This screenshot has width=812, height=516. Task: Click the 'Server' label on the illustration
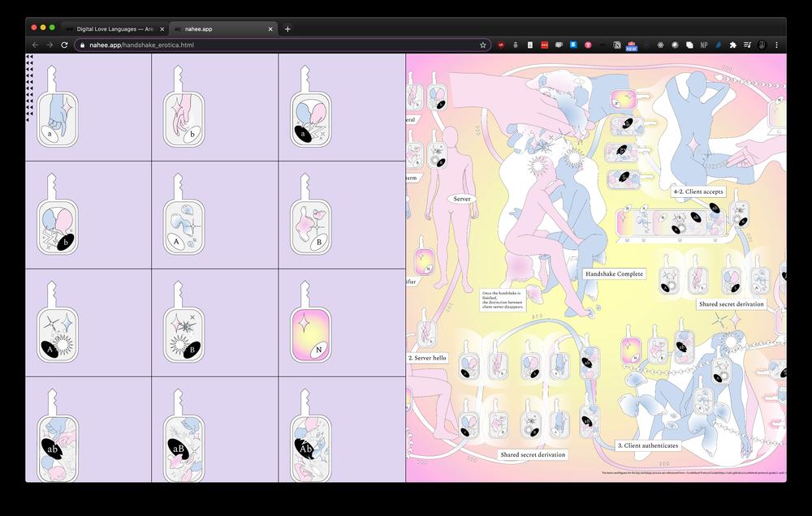tap(462, 199)
